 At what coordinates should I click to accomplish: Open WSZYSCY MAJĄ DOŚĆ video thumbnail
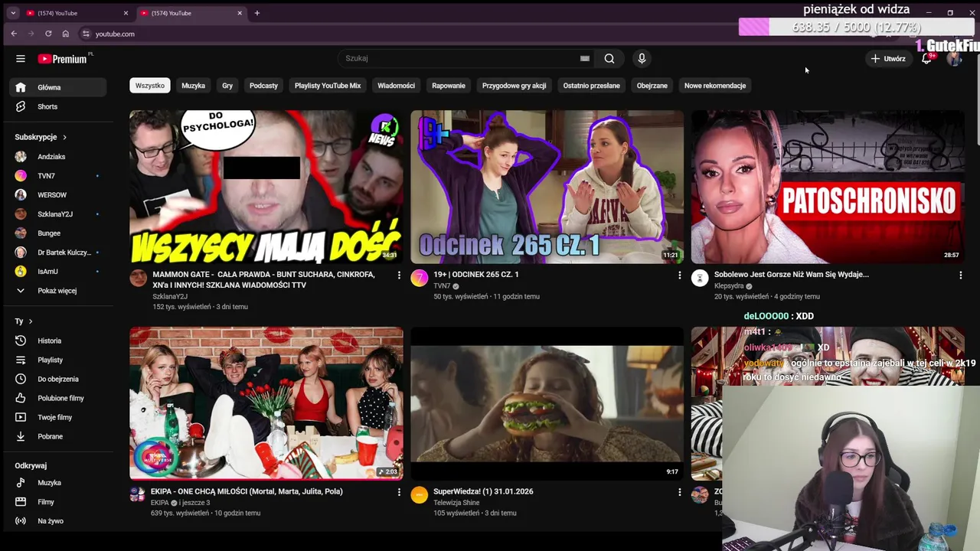(266, 187)
